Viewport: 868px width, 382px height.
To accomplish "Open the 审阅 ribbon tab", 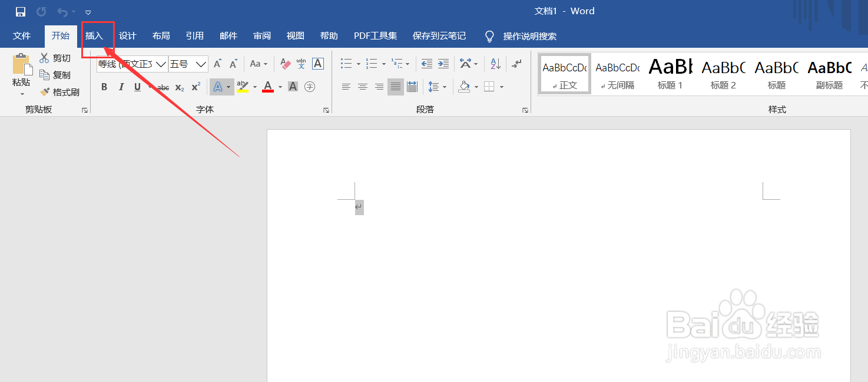I will (262, 36).
